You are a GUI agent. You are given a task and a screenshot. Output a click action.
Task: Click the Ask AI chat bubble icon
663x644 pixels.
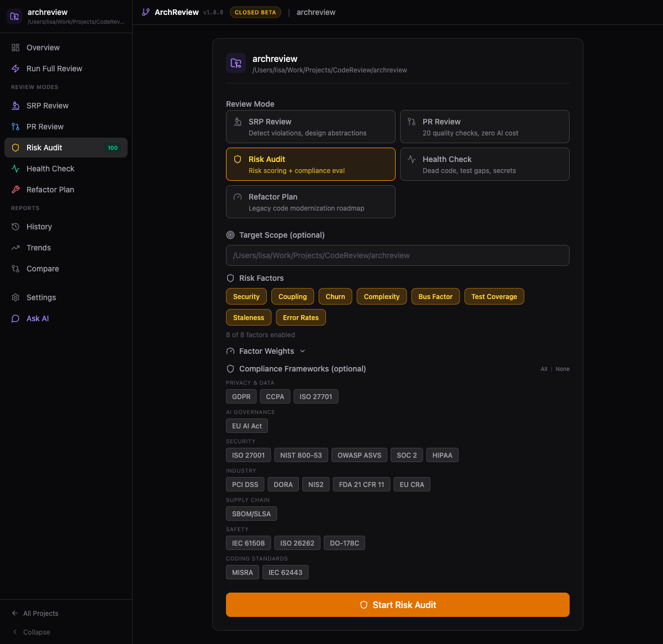click(15, 318)
